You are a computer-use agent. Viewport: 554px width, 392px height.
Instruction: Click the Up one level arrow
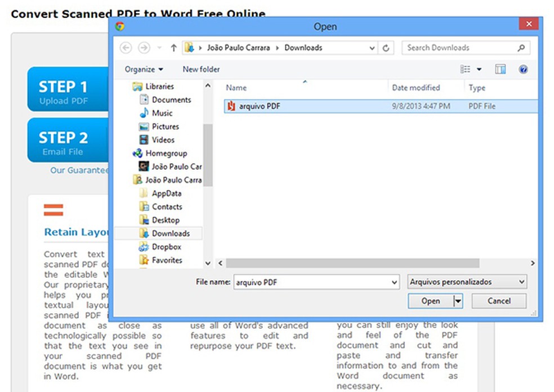click(173, 48)
